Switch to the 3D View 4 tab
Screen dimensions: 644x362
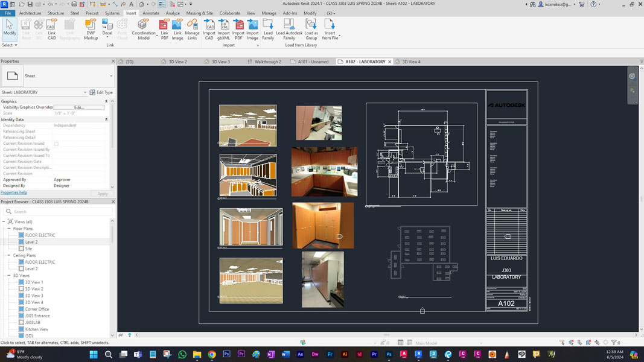(411, 62)
